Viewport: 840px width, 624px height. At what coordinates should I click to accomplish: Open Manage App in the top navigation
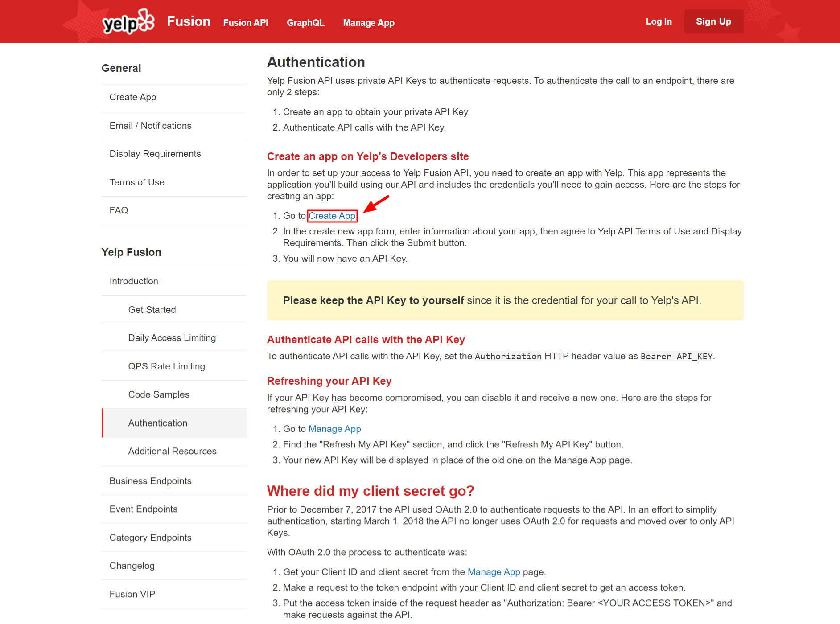pos(369,23)
